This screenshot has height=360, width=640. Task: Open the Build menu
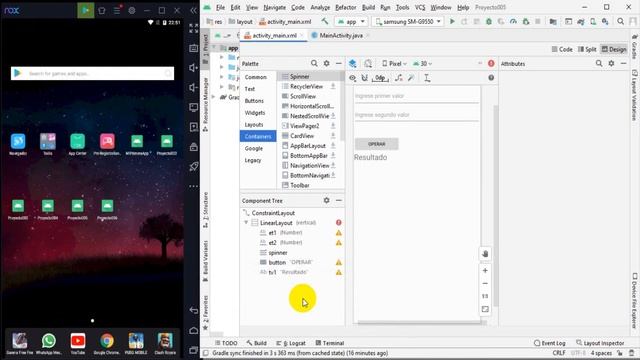point(368,7)
